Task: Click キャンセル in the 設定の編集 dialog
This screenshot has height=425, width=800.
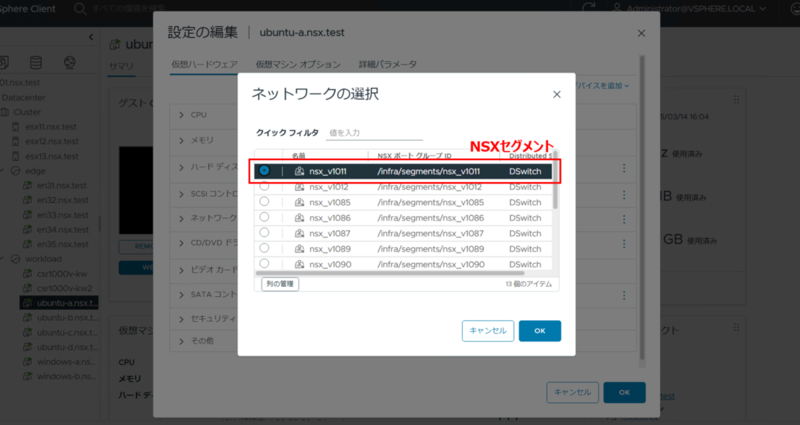Action: [572, 392]
